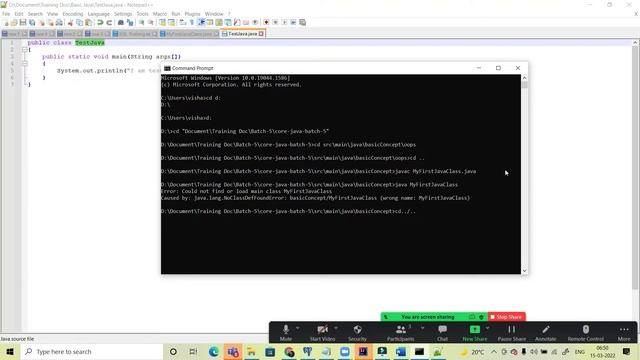The width and height of the screenshot is (640, 360).
Task: Click the Find and Replace icon
Action: click(130, 22)
